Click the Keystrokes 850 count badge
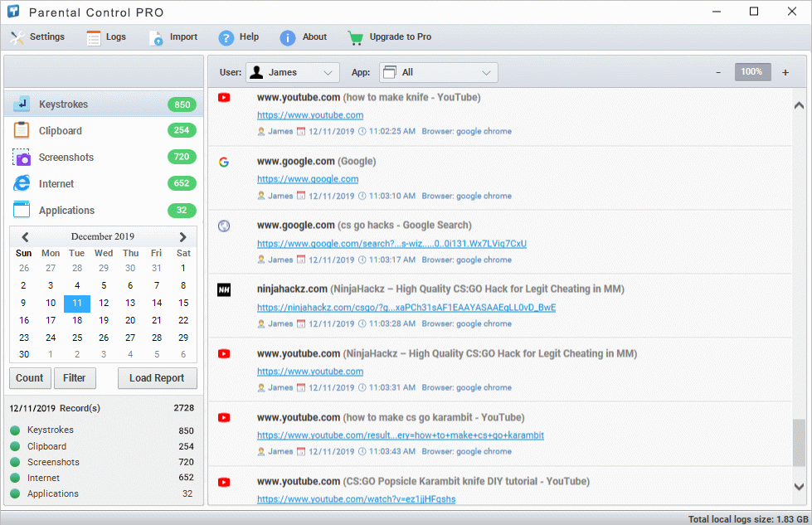 click(182, 105)
